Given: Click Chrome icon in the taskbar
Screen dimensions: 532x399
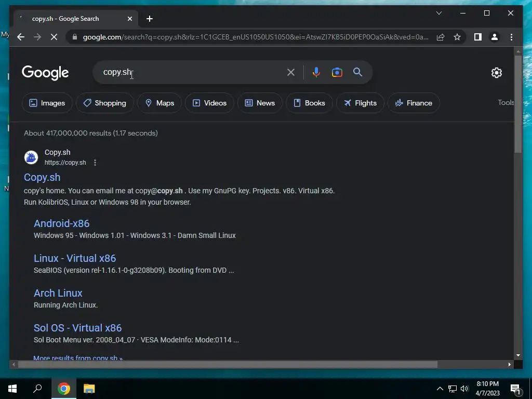Looking at the screenshot, I should pyautogui.click(x=64, y=389).
